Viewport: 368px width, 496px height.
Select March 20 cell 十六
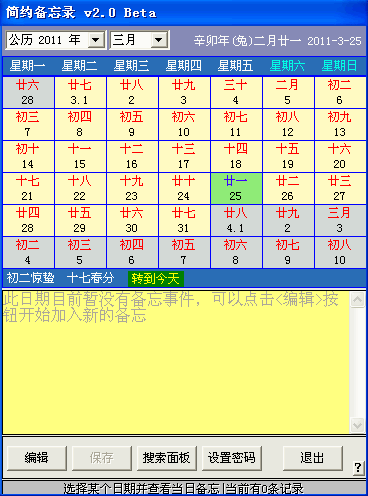click(340, 156)
